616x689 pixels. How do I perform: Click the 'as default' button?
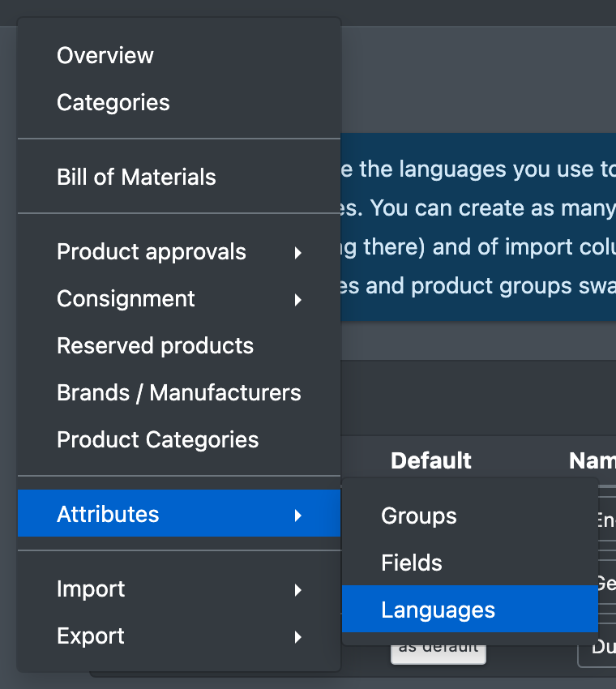[438, 654]
